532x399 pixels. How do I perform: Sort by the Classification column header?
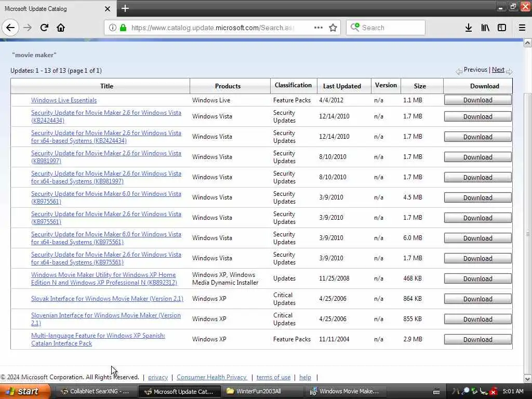coord(293,86)
